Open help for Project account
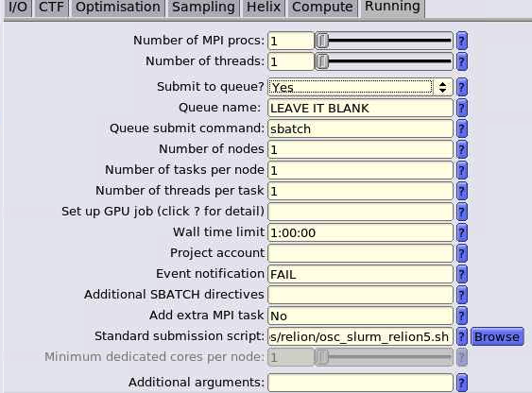The image size is (532, 393). [461, 253]
